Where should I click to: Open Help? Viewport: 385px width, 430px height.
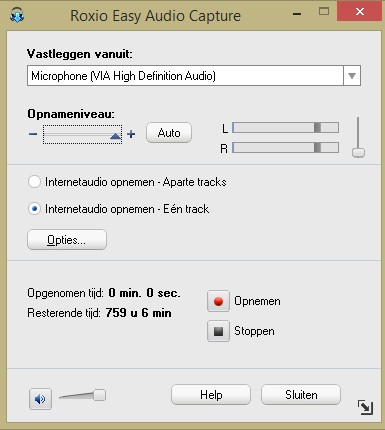coord(211,395)
